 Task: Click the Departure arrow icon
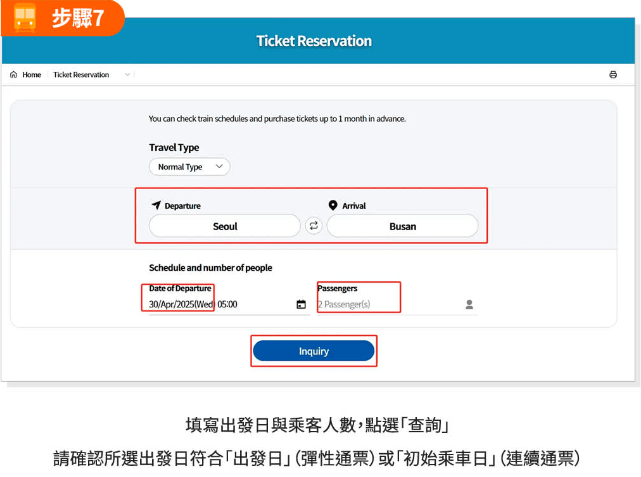[x=156, y=205]
